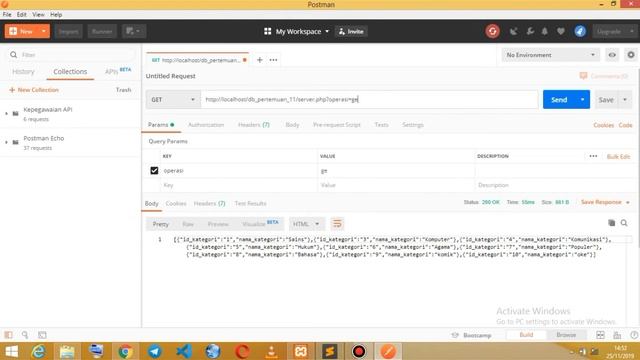The image size is (640, 360).
Task: Toggle sidebar icon in status bar
Action: 8,335
